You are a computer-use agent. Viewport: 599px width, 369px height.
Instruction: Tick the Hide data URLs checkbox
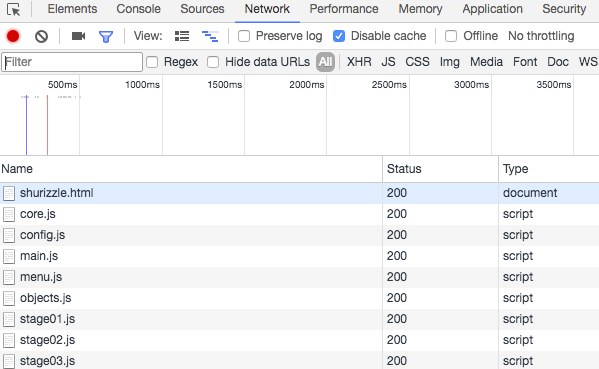[x=213, y=62]
